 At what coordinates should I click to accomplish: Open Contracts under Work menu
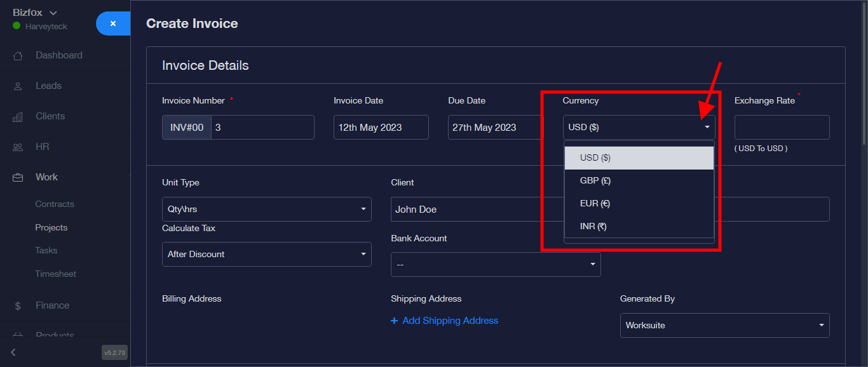pyautogui.click(x=55, y=204)
